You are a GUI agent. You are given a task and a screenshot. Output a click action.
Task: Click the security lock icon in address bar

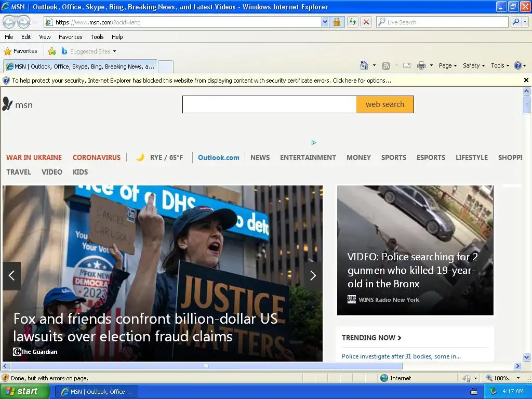coord(337,22)
